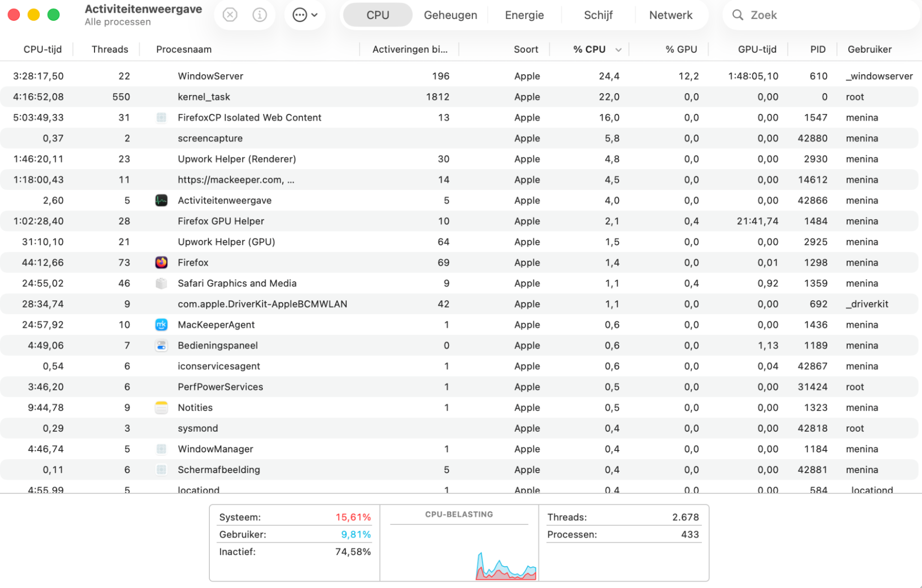Select the WindowServer process row
Screen dimensions: 922x588
459,76
